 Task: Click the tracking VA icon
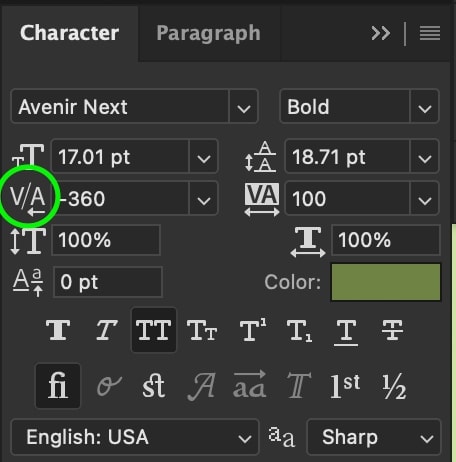[262, 200]
